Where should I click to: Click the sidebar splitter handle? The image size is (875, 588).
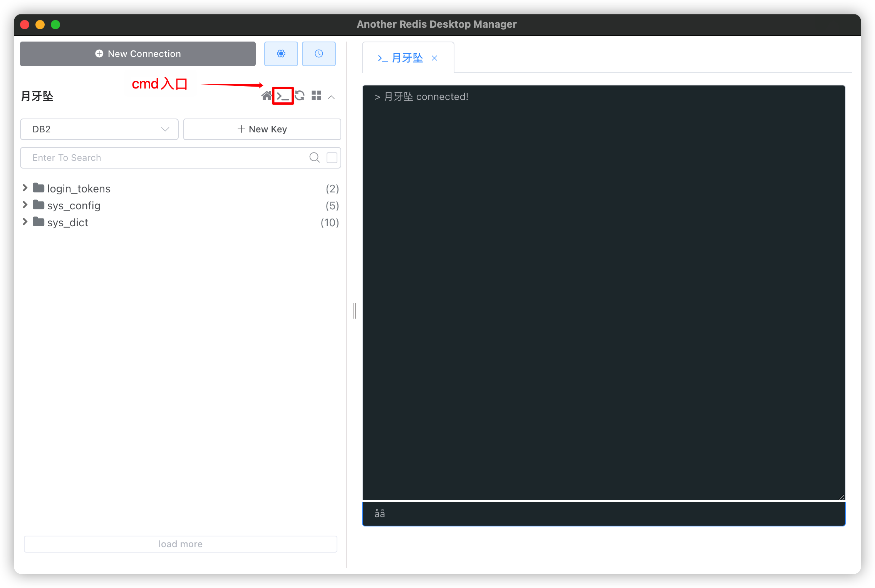354,311
